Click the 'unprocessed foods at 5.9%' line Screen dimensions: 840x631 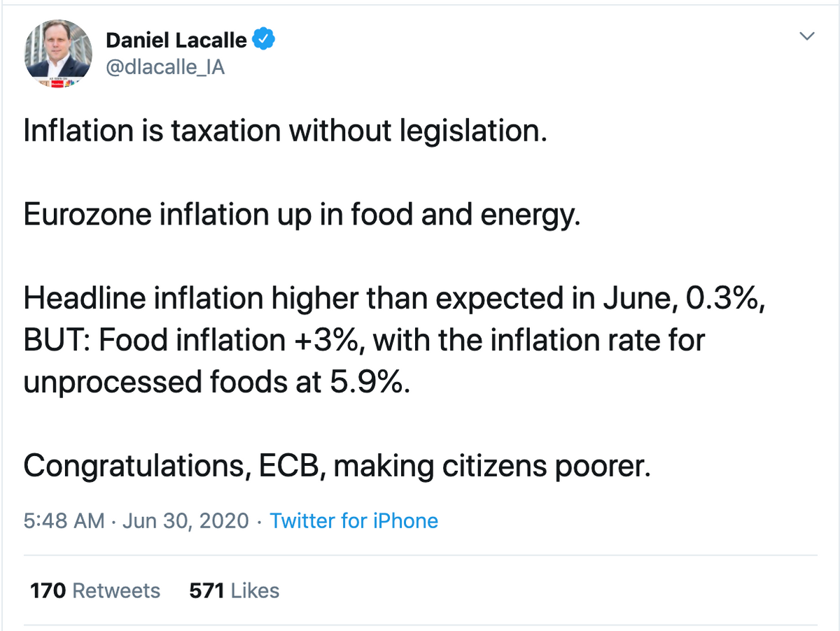(216, 383)
